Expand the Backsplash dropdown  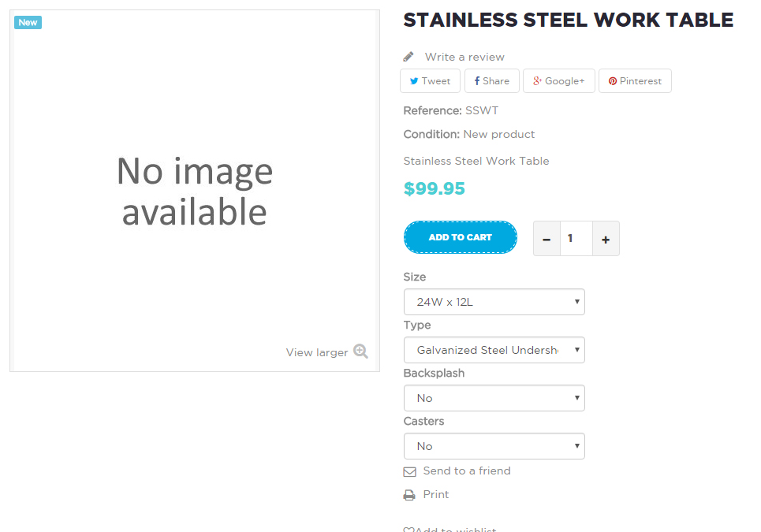coord(494,398)
